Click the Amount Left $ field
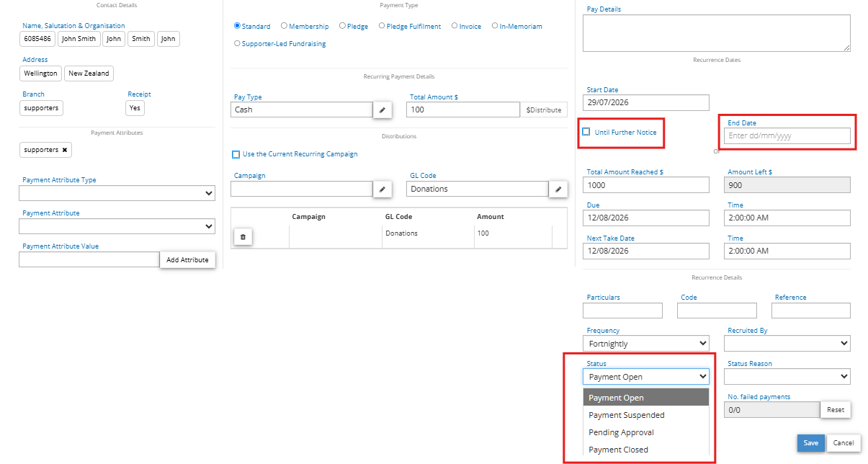The height and width of the screenshot is (464, 868). [787, 184]
